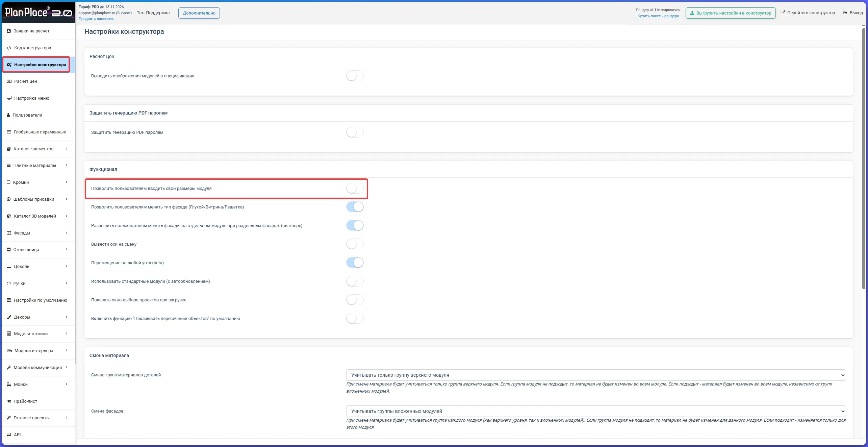The width and height of the screenshot is (868, 447).
Task: Enable custom module sizes toggle
Action: [x=355, y=188]
